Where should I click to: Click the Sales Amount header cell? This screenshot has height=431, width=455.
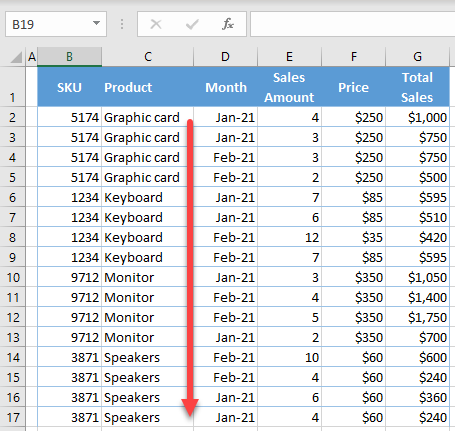point(289,87)
